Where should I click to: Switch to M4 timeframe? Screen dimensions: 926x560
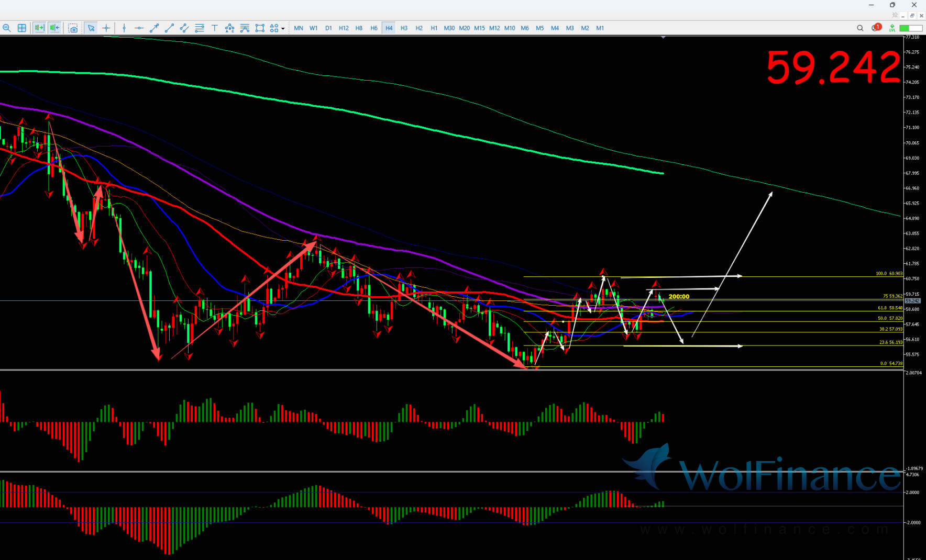555,28
